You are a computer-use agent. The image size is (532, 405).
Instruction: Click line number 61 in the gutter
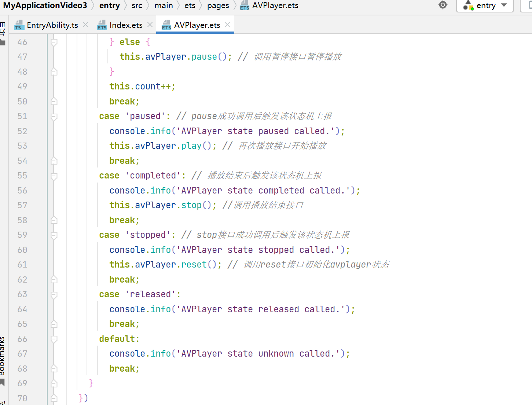click(x=22, y=265)
